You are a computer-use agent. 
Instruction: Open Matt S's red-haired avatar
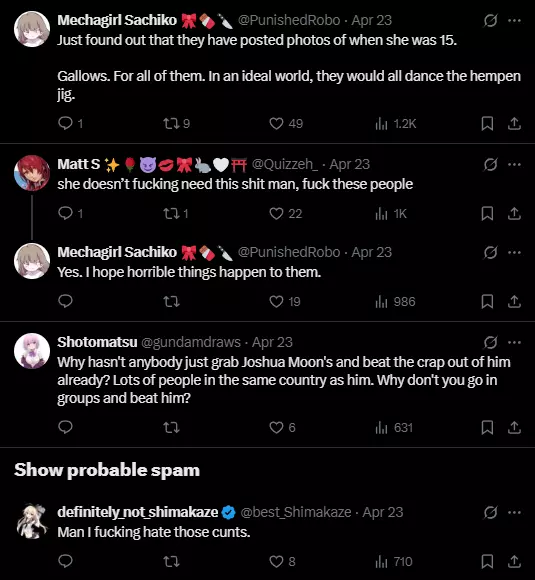click(x=32, y=173)
